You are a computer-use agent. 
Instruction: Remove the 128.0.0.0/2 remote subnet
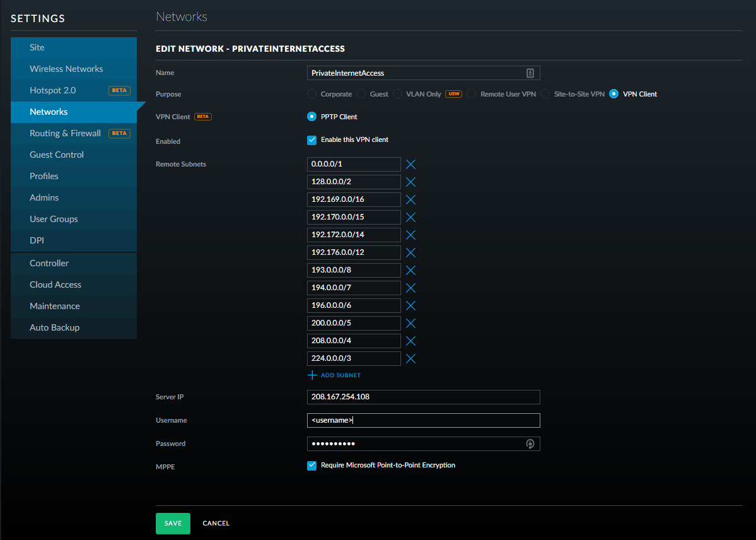click(410, 182)
